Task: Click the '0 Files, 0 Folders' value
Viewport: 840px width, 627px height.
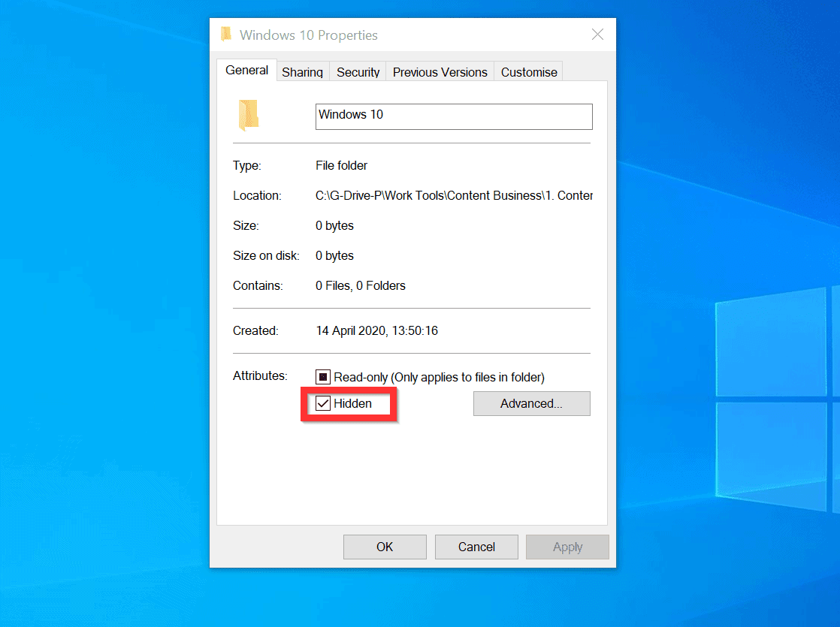Action: coord(361,285)
